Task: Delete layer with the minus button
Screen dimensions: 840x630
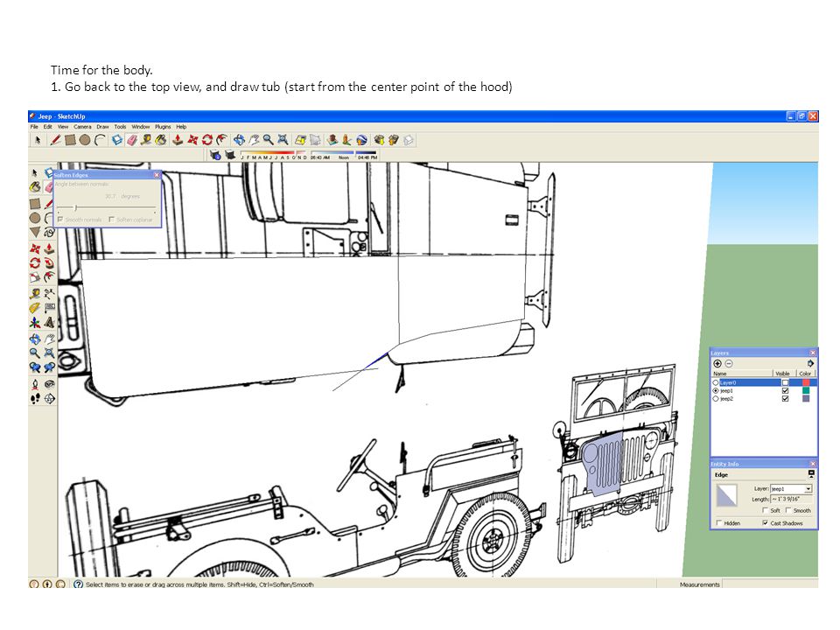Action: click(x=729, y=363)
